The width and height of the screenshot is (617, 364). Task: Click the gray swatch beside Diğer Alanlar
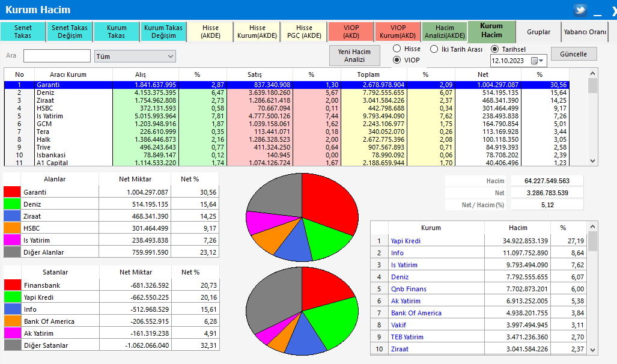coord(12,252)
